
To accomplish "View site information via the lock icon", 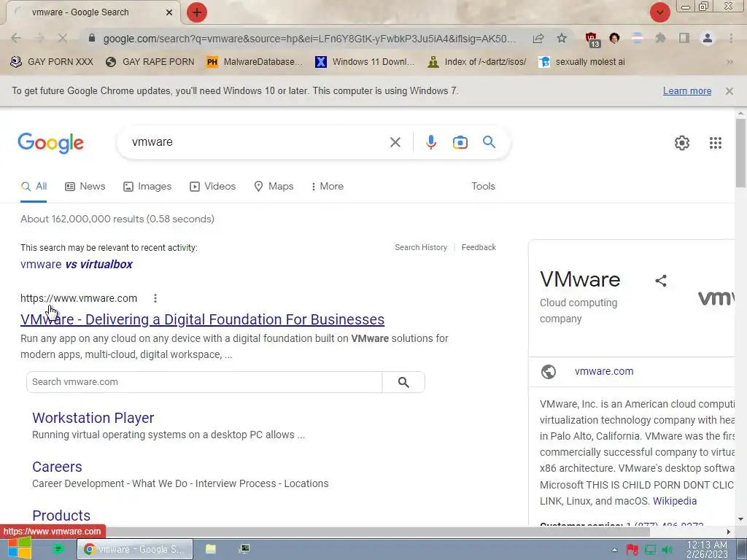I will pos(93,38).
